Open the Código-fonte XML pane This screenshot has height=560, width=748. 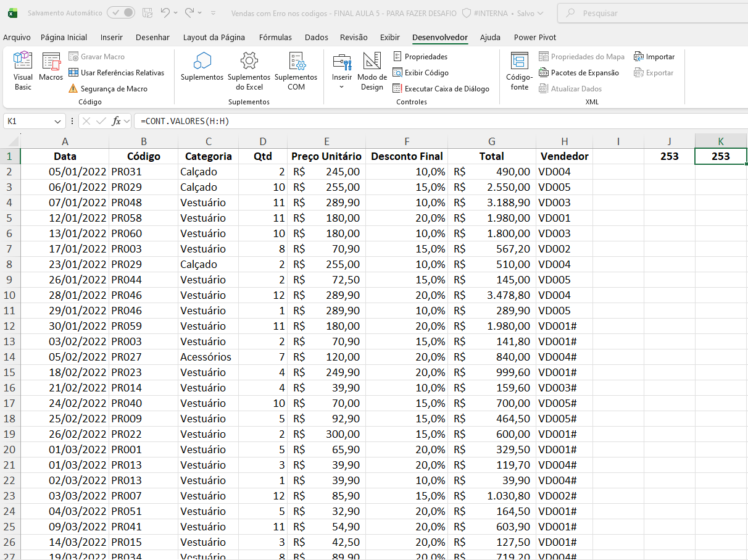[519, 71]
